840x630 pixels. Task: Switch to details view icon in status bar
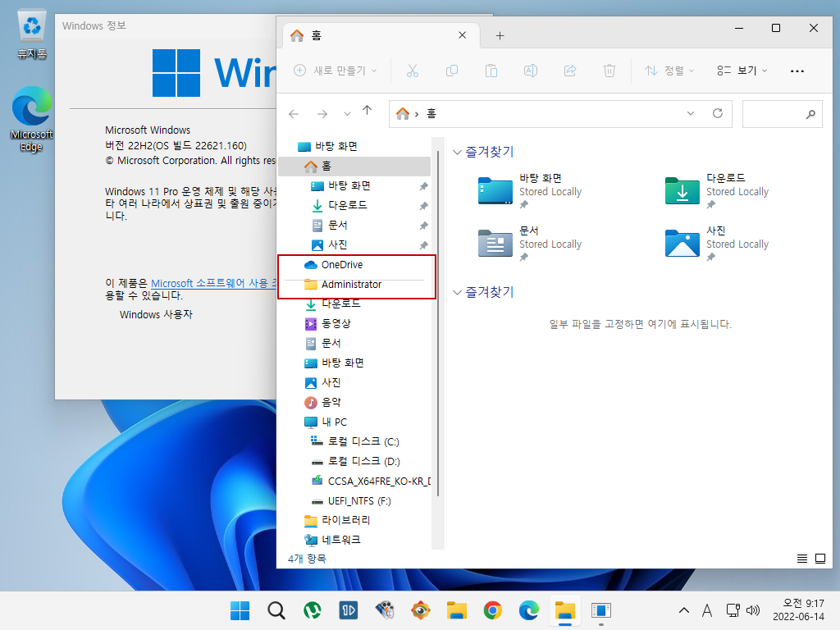802,559
